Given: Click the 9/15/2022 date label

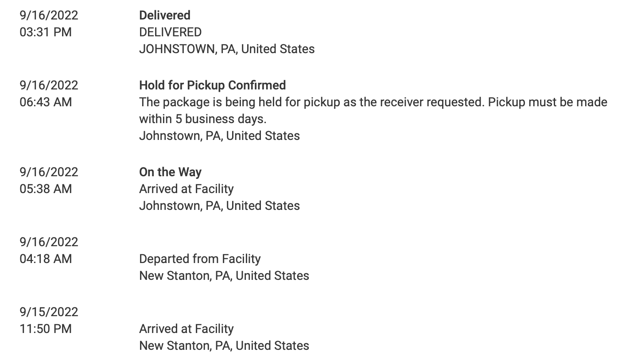Looking at the screenshot, I should coord(49,312).
